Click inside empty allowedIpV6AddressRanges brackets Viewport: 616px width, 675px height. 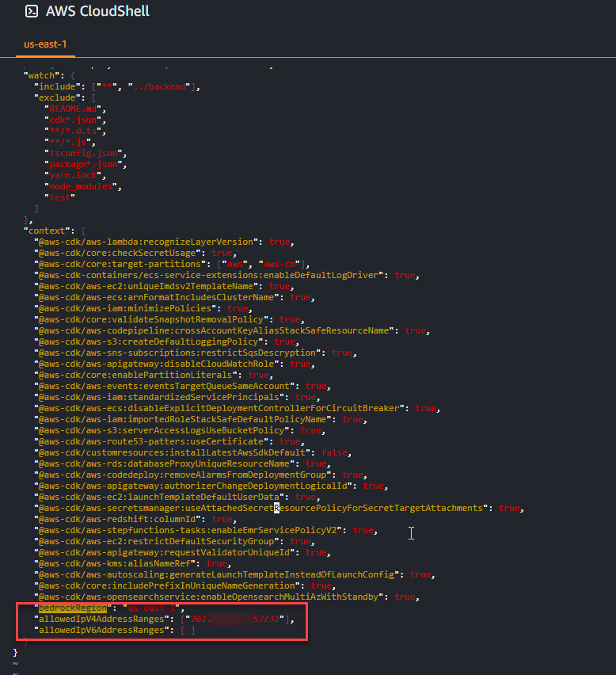click(x=188, y=630)
